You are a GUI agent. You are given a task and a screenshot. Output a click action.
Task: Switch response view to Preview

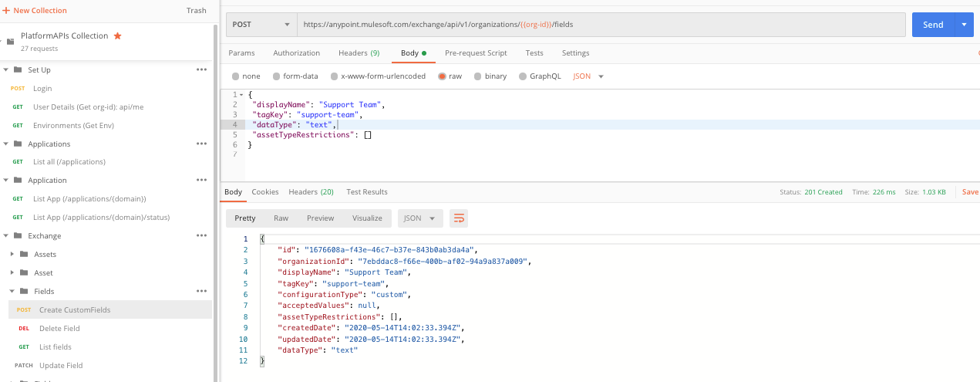pyautogui.click(x=320, y=218)
